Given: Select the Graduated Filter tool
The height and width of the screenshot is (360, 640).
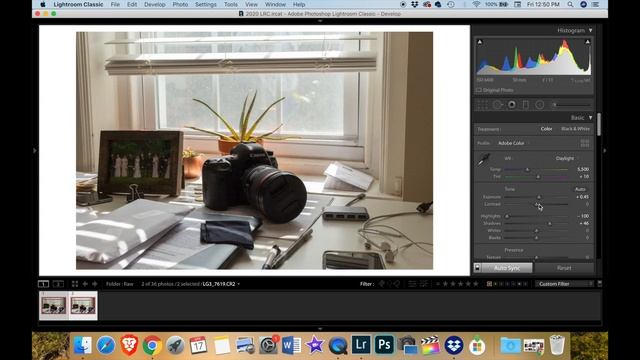Looking at the screenshot, I should 526,105.
